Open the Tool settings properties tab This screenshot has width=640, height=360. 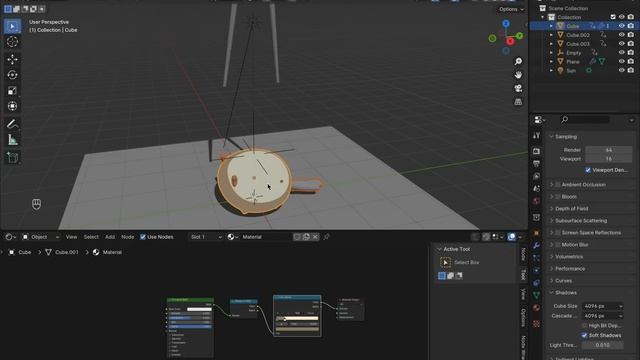[536, 136]
